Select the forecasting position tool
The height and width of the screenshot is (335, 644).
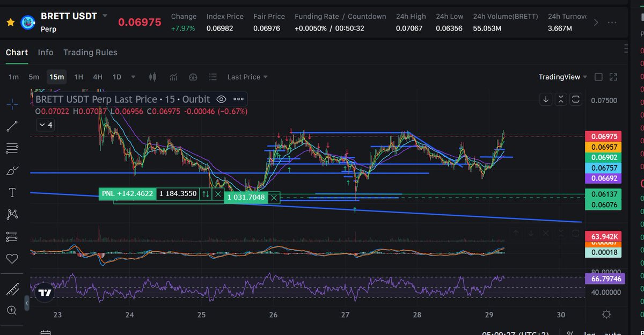pyautogui.click(x=13, y=237)
